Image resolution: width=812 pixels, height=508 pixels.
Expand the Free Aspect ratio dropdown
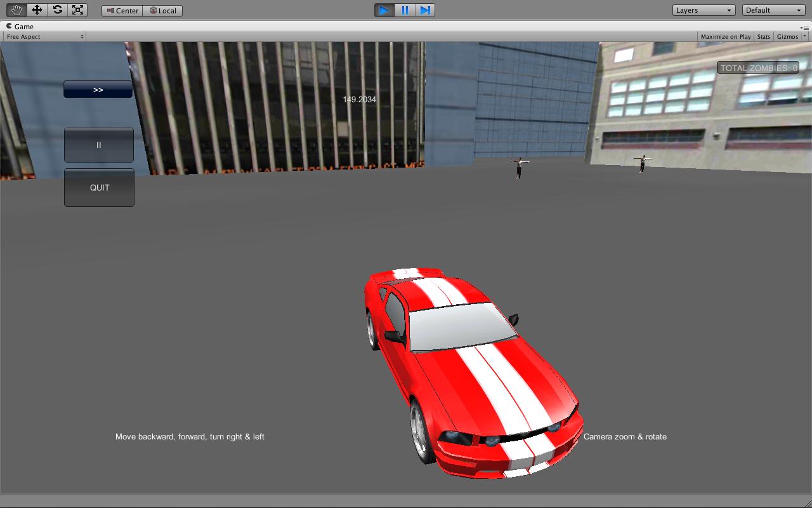tap(44, 37)
